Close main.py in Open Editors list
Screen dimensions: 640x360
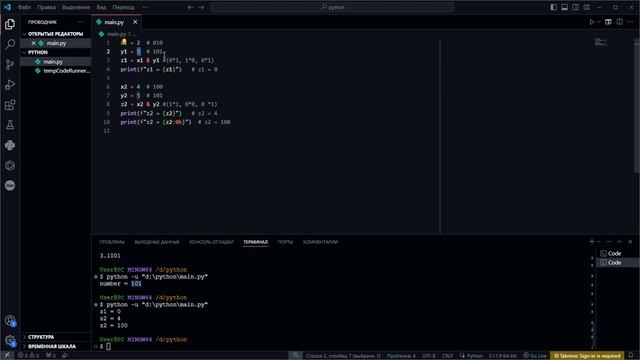[x=33, y=43]
